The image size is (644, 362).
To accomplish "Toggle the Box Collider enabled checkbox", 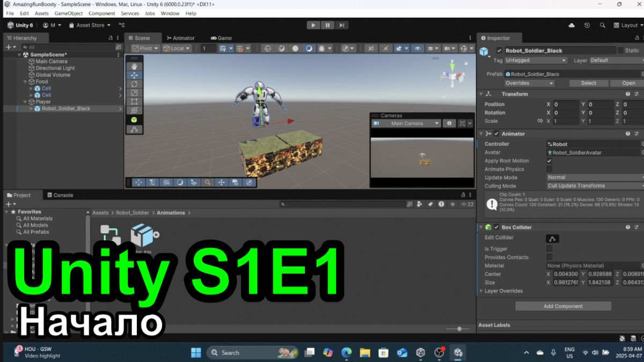I will point(496,227).
